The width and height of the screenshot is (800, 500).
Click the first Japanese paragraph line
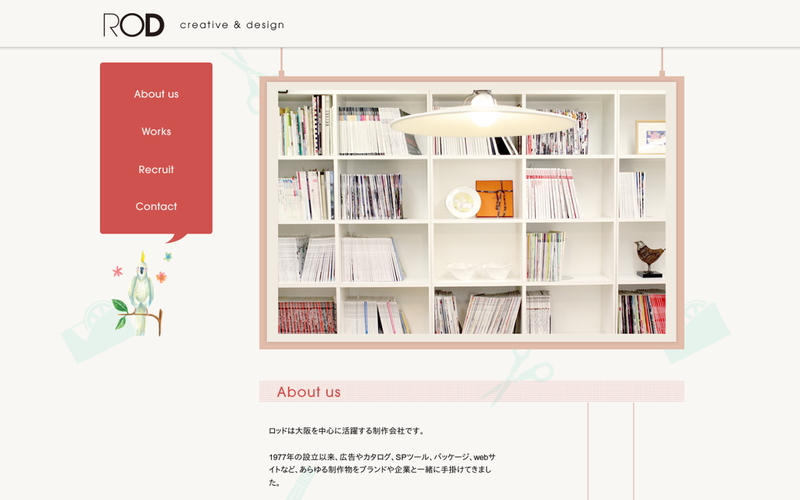coord(346,431)
